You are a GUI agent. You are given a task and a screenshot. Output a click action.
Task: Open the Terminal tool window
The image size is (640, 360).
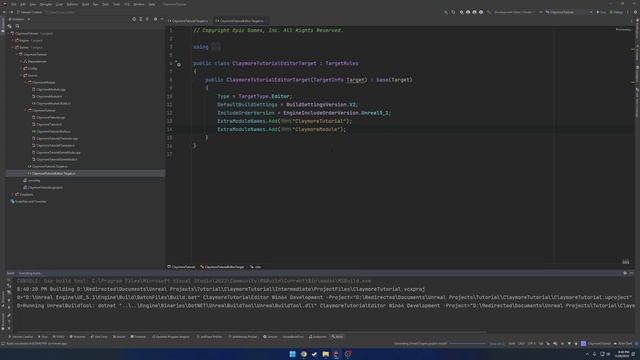(138, 337)
